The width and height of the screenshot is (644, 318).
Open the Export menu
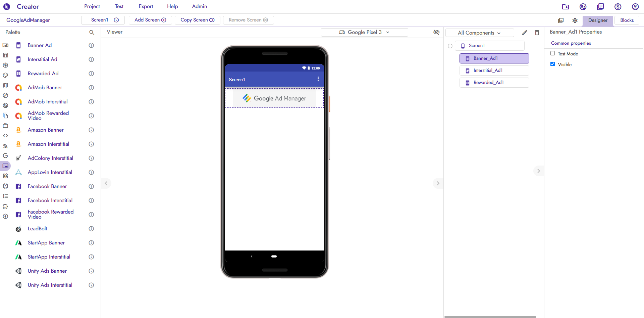146,6
